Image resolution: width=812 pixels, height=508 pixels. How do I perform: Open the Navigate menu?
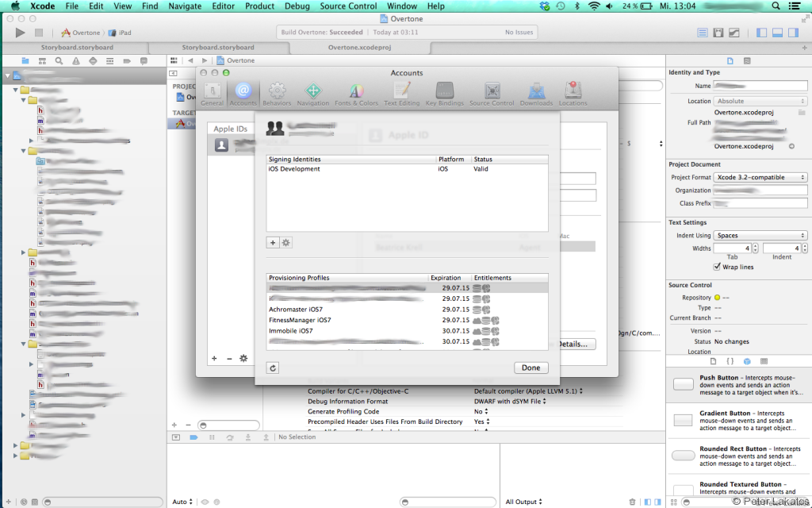click(x=185, y=6)
